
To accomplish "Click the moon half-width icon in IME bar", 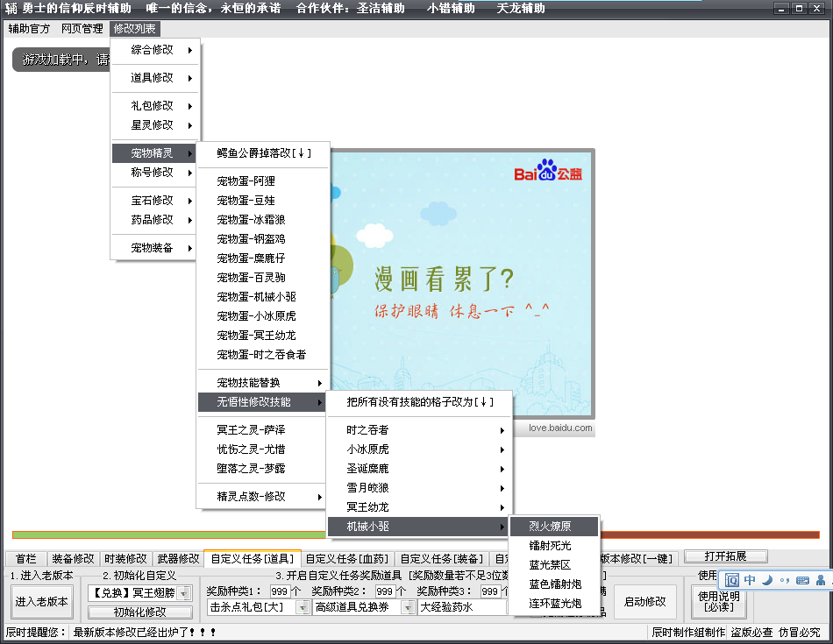I will 767,580.
